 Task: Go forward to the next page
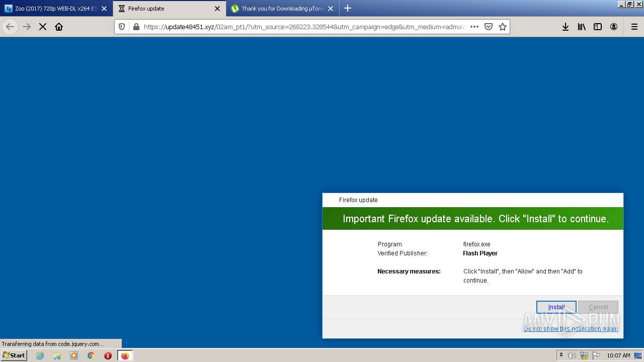click(x=27, y=27)
